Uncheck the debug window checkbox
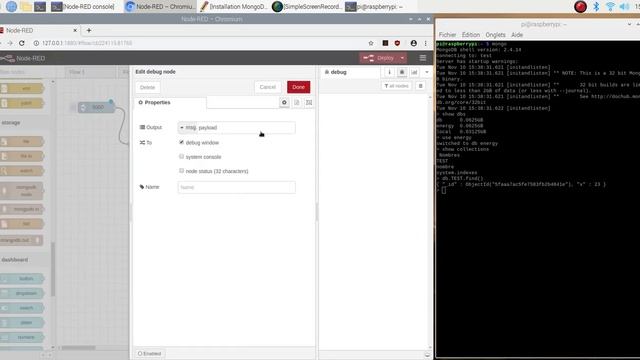 tap(182, 142)
